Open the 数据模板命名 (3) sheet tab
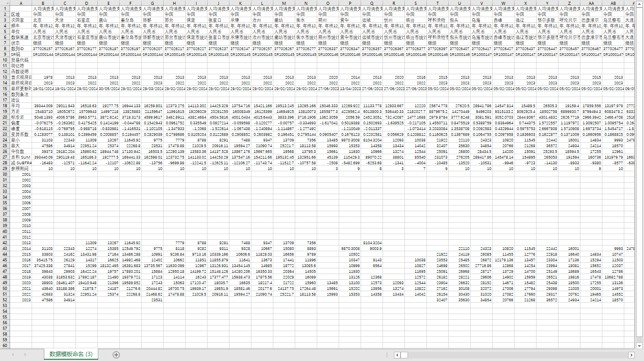This screenshot has height=361, width=644. click(x=71, y=354)
